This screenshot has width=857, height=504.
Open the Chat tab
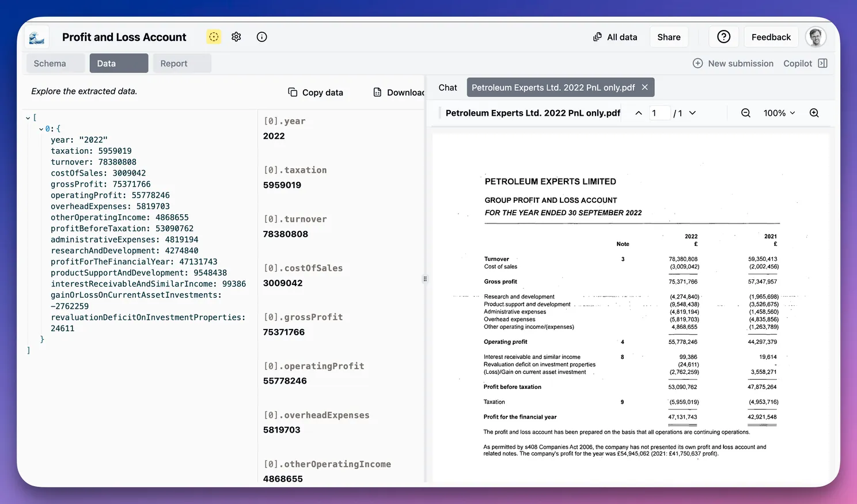(x=448, y=88)
